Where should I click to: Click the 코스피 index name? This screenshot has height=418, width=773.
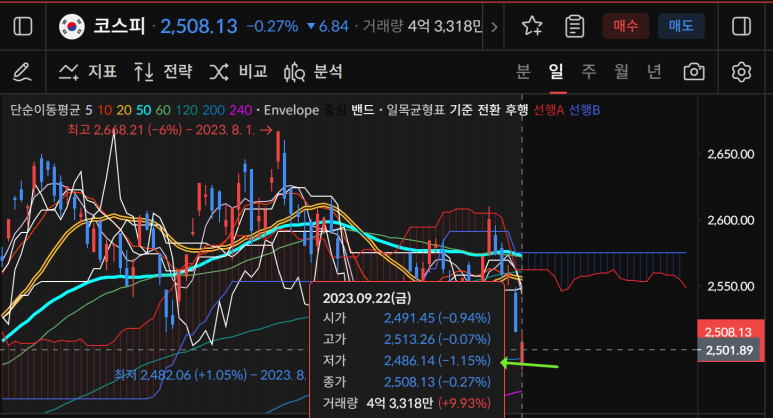[x=119, y=26]
